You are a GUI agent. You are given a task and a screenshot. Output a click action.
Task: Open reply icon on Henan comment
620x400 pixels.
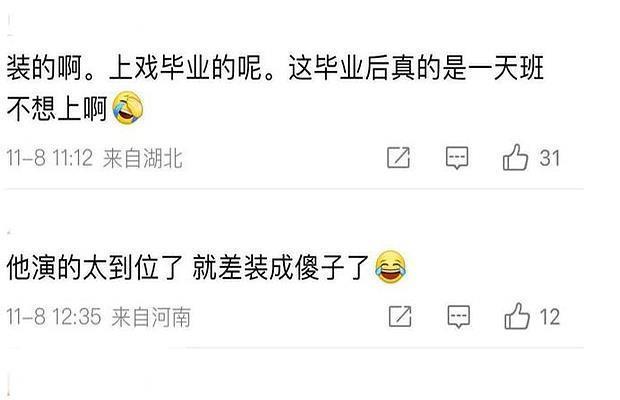coord(459,317)
